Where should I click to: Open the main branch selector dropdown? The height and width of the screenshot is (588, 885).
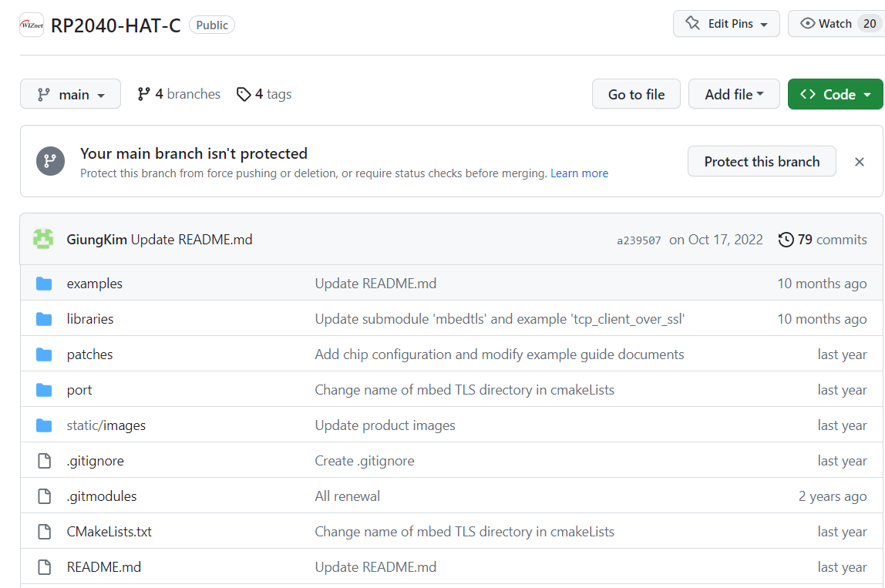(71, 94)
